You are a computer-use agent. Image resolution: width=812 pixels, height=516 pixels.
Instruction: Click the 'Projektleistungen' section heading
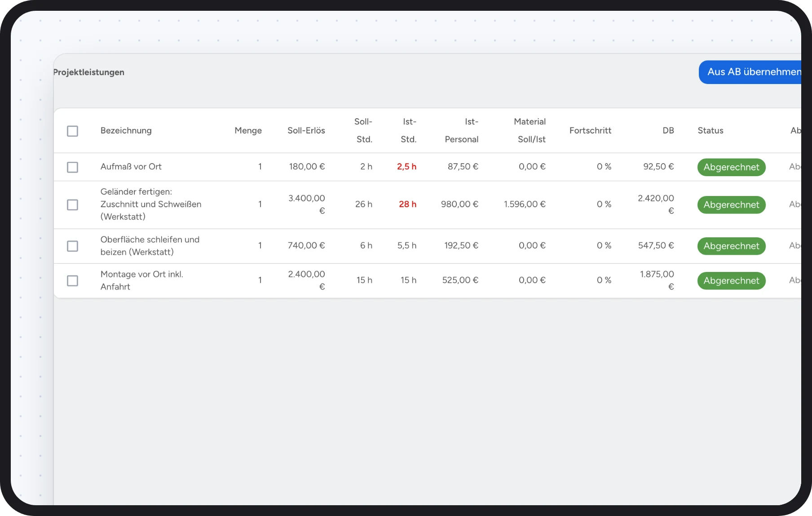[89, 72]
